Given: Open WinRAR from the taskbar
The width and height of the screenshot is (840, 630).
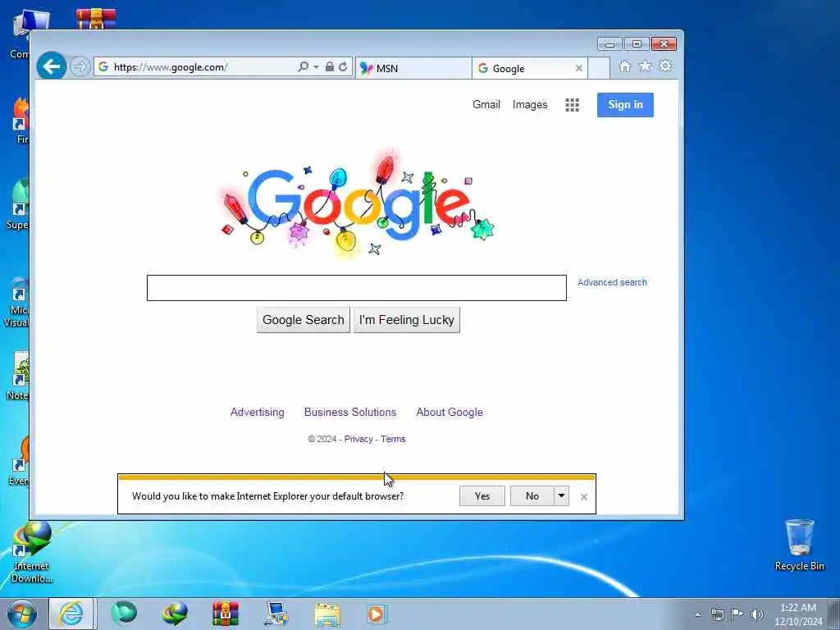Looking at the screenshot, I should coord(226,614).
